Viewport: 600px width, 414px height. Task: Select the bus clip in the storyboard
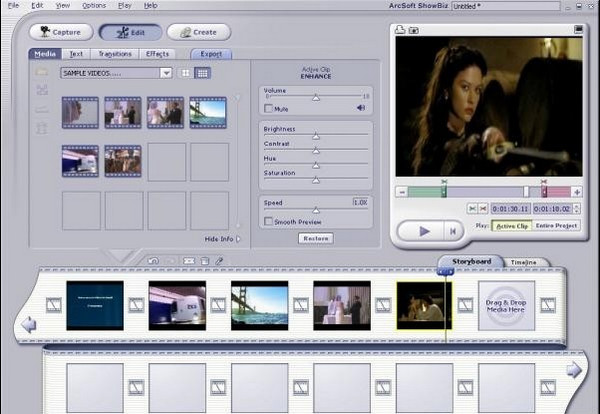pyautogui.click(x=177, y=305)
